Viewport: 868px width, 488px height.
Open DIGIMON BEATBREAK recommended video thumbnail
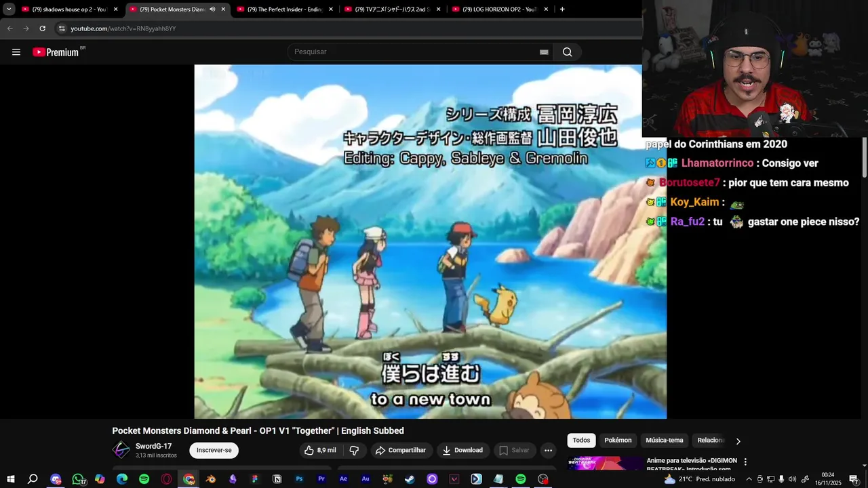click(x=606, y=464)
